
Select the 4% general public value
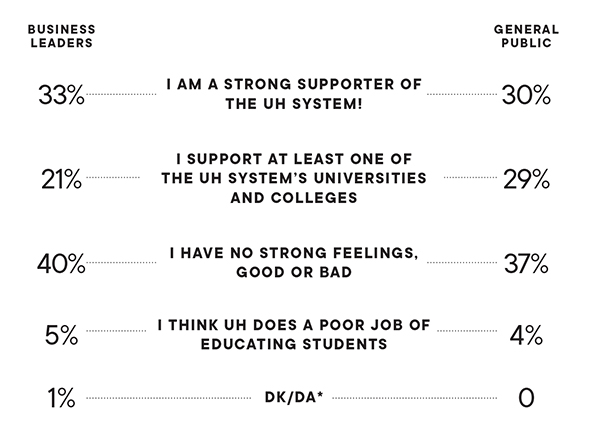point(526,335)
